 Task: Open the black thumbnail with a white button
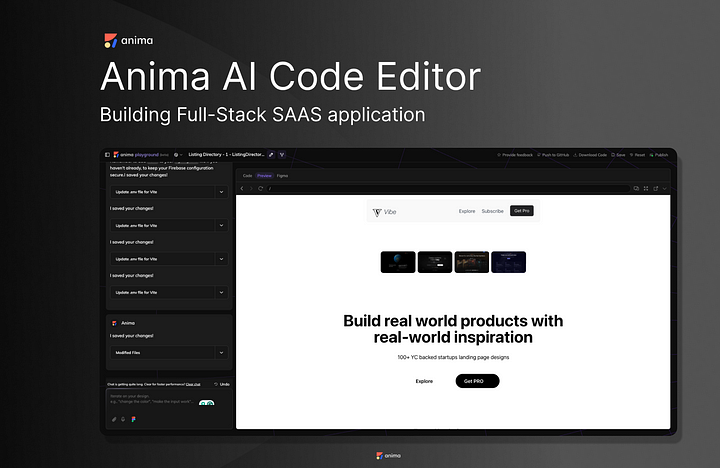435,262
